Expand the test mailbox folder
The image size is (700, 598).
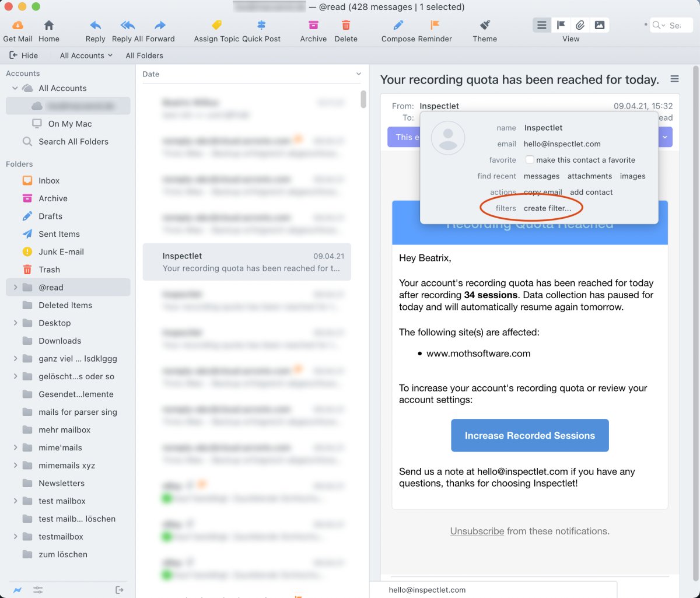(x=15, y=501)
